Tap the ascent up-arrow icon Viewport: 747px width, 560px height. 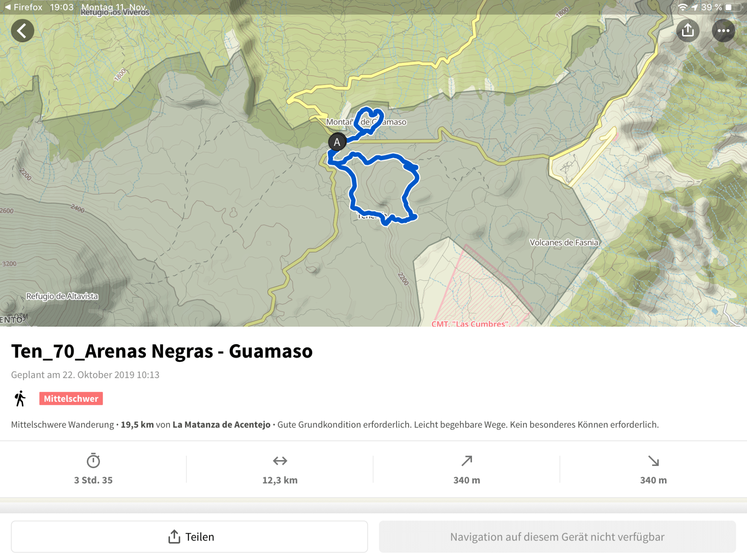click(x=466, y=461)
